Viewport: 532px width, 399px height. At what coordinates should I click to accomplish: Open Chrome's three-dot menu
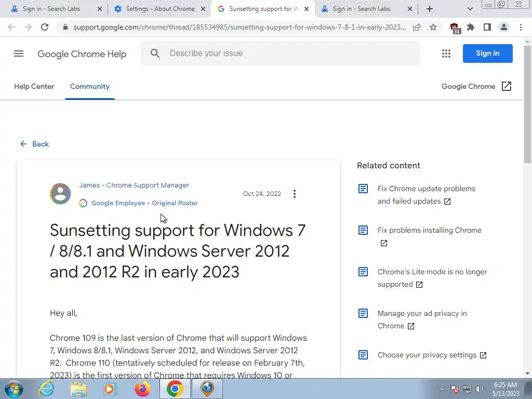click(x=521, y=27)
